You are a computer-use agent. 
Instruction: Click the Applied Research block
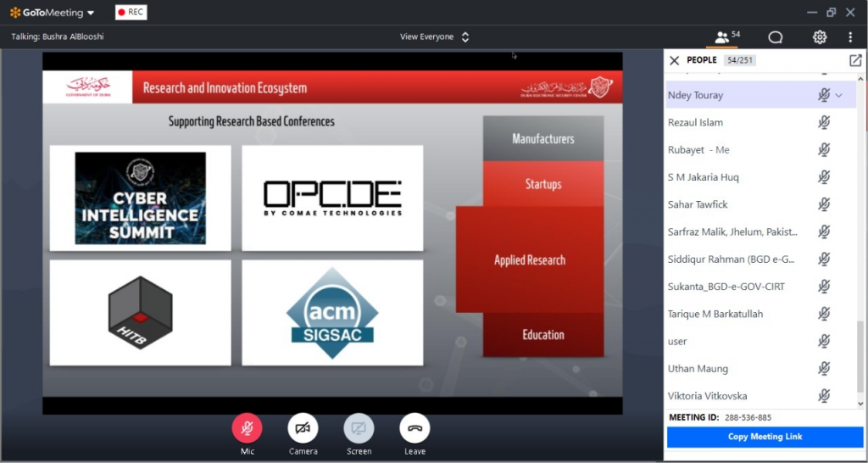click(530, 259)
